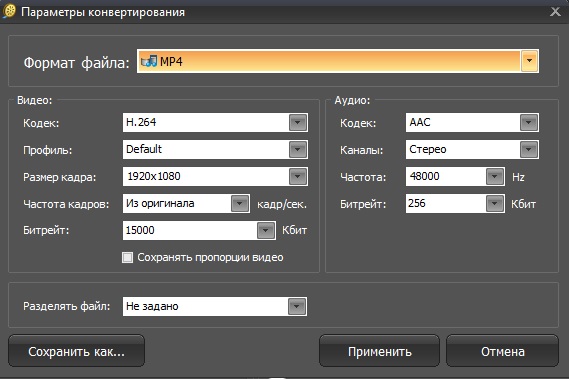The image size is (569, 379).
Task: Open the 'Разделять файл' Не задано dropdown
Action: [297, 306]
